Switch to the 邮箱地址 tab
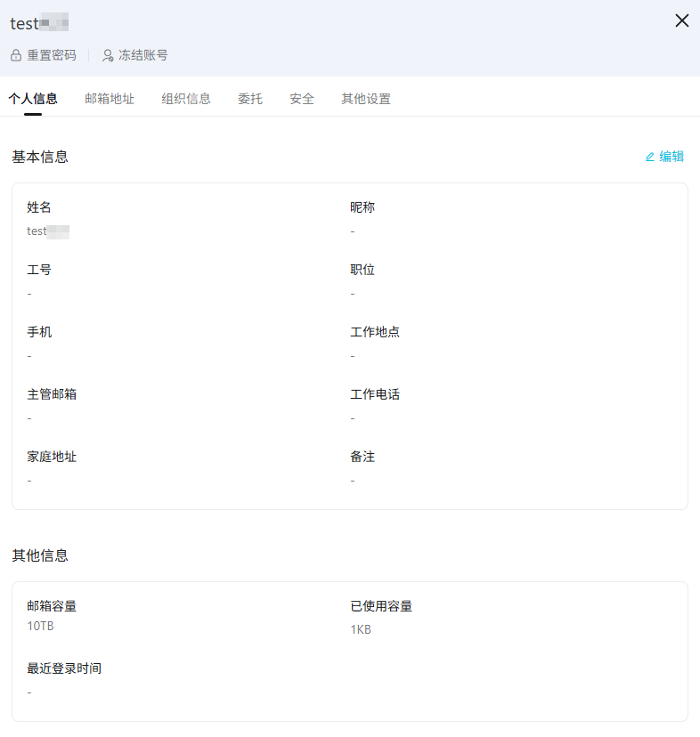The width and height of the screenshot is (700, 737). [x=110, y=99]
